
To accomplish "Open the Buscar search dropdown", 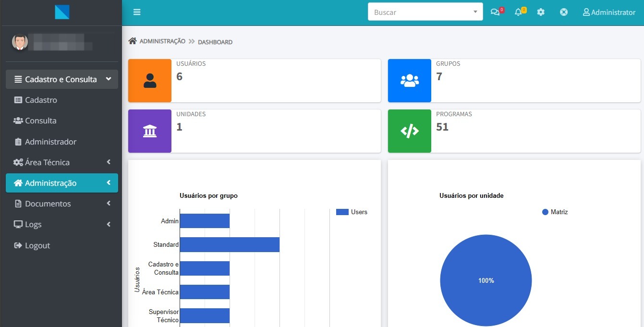I will pyautogui.click(x=425, y=12).
